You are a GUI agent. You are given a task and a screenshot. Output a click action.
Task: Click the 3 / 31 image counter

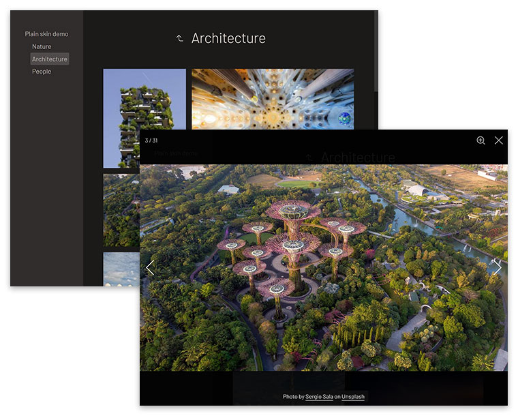point(151,140)
